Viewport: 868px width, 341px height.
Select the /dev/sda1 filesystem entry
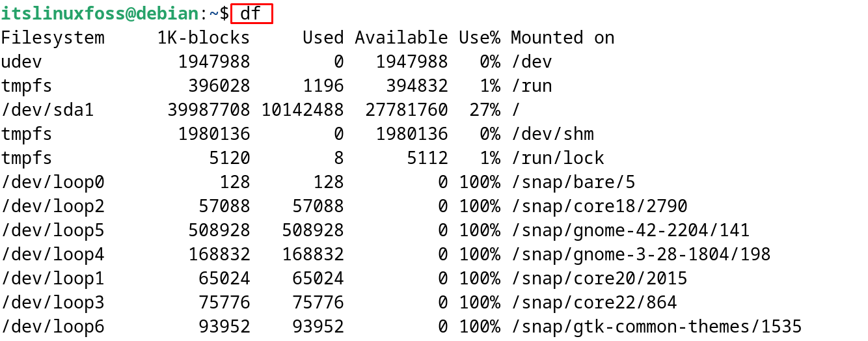[x=47, y=110]
